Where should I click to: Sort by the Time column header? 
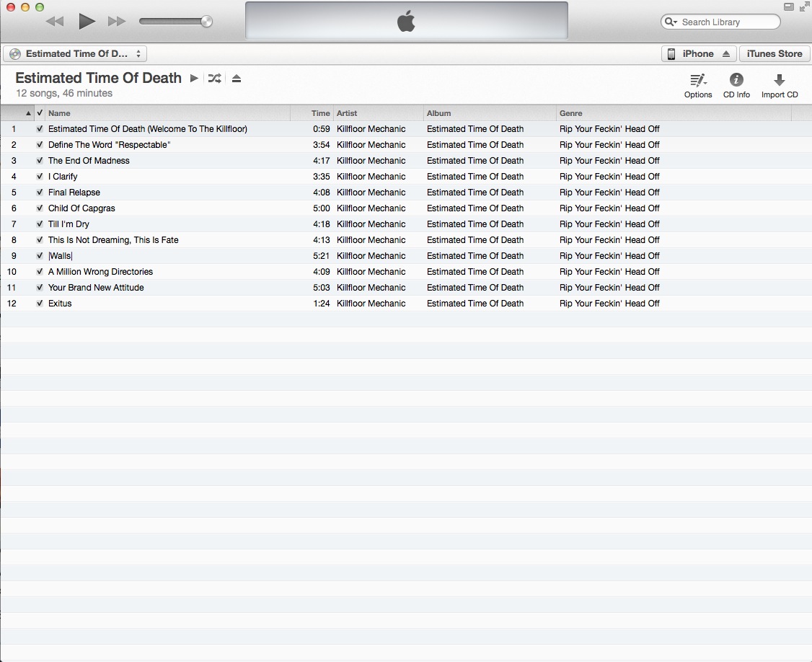click(312, 113)
